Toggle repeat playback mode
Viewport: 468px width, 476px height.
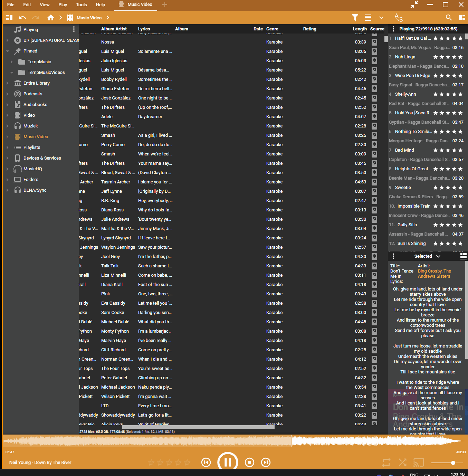(x=386, y=462)
